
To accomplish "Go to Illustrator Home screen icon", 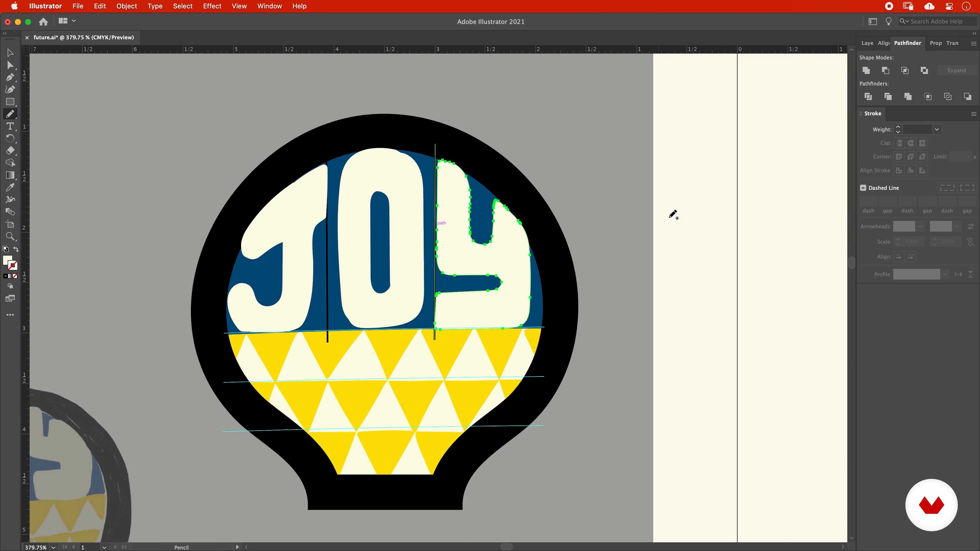I will (x=43, y=22).
